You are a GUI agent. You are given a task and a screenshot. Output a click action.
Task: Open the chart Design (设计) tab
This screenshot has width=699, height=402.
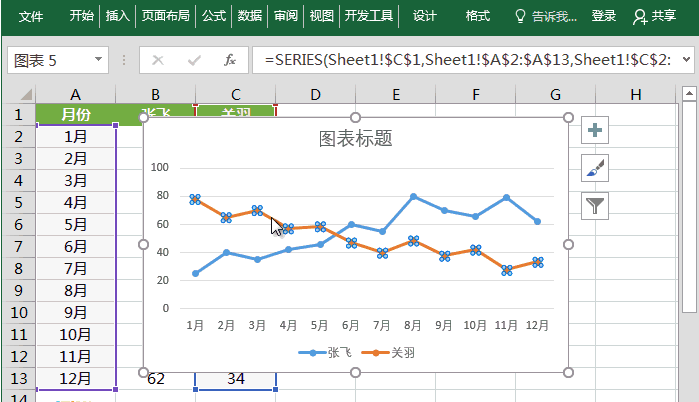[424, 16]
